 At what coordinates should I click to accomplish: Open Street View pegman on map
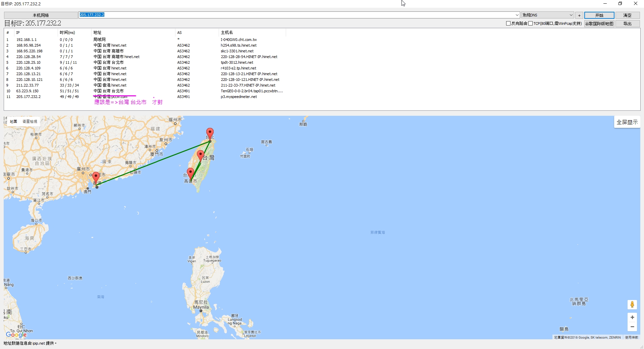click(x=632, y=304)
